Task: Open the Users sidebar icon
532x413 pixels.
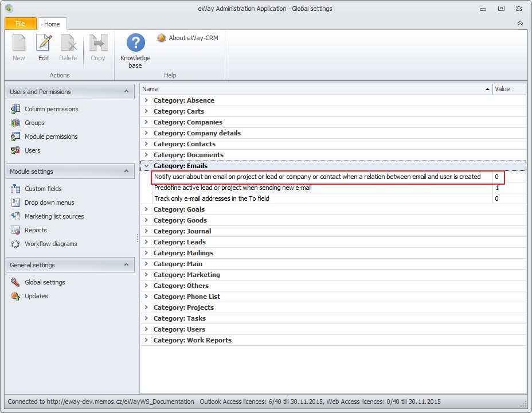Action: coord(15,150)
